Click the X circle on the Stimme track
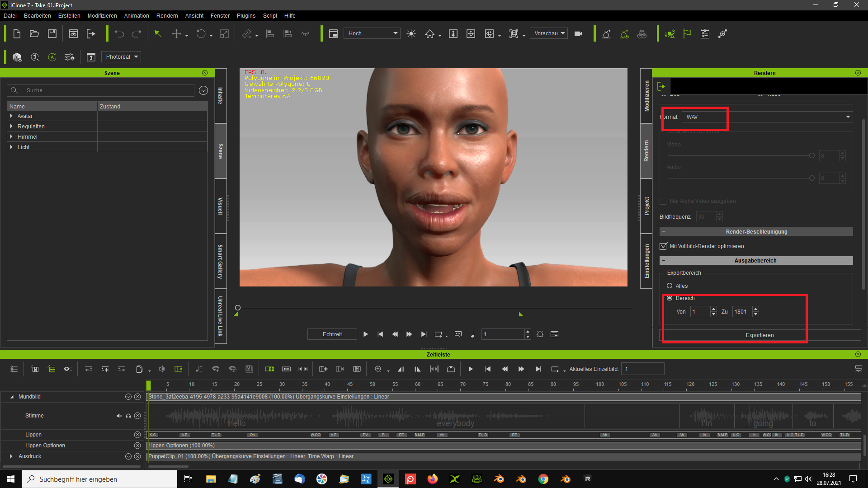Viewport: 868px width, 488px height. tap(137, 416)
